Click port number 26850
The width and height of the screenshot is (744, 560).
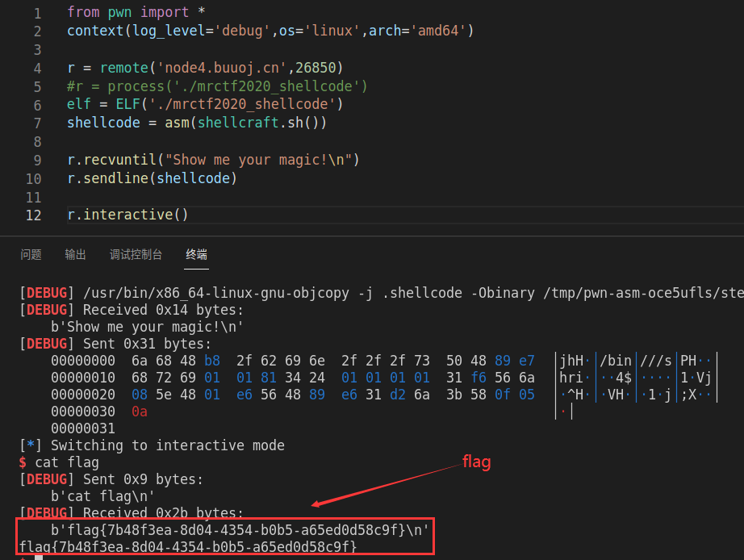tap(315, 68)
